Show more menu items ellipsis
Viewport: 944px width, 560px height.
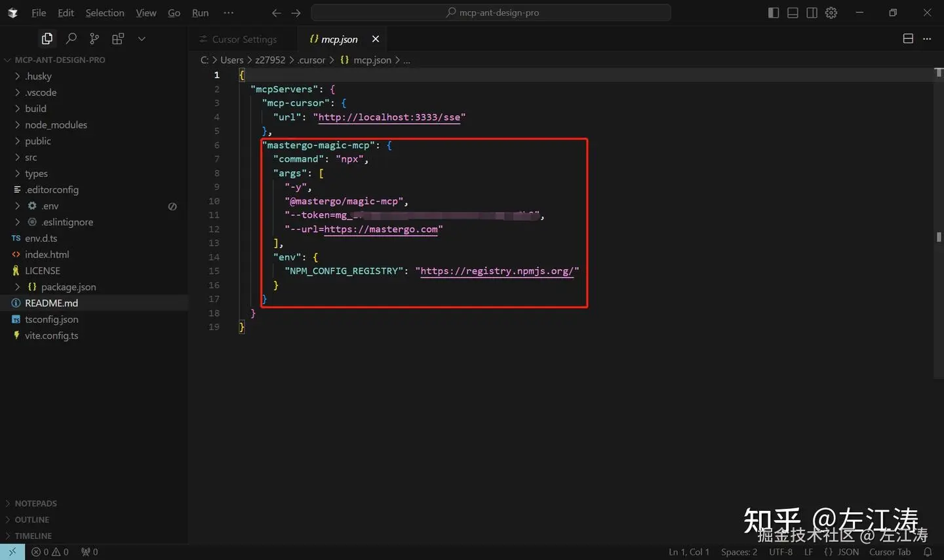point(228,12)
